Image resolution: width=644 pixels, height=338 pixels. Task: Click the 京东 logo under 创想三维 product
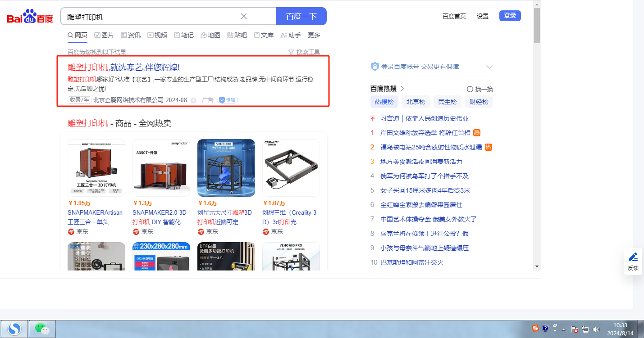(x=266, y=231)
